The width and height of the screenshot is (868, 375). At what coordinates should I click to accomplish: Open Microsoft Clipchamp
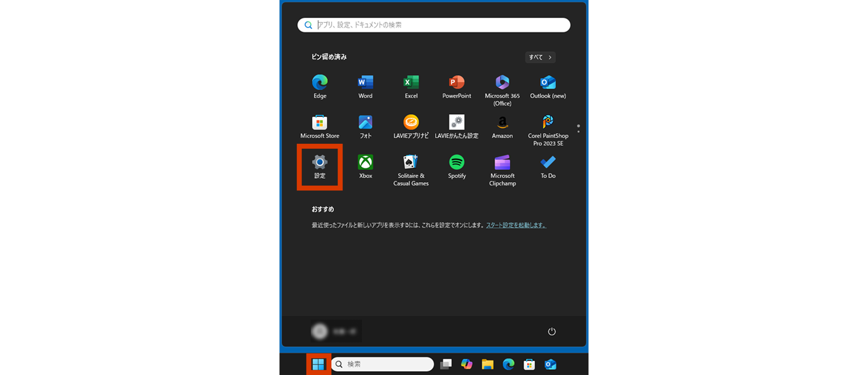(x=502, y=170)
